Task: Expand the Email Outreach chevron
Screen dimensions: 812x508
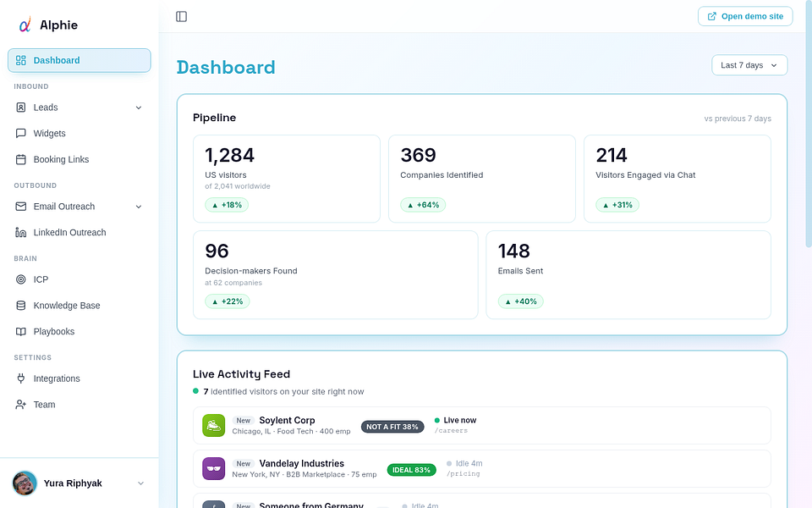Action: tap(139, 207)
